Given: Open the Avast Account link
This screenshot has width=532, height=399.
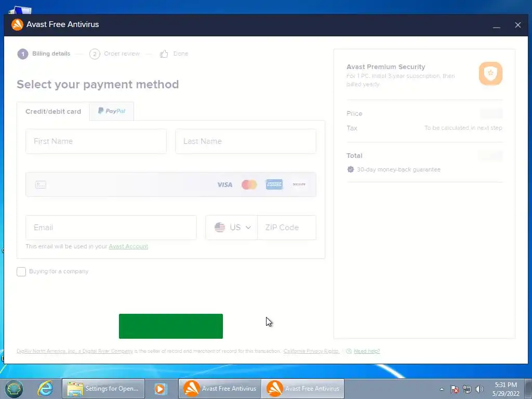Looking at the screenshot, I should click(129, 246).
